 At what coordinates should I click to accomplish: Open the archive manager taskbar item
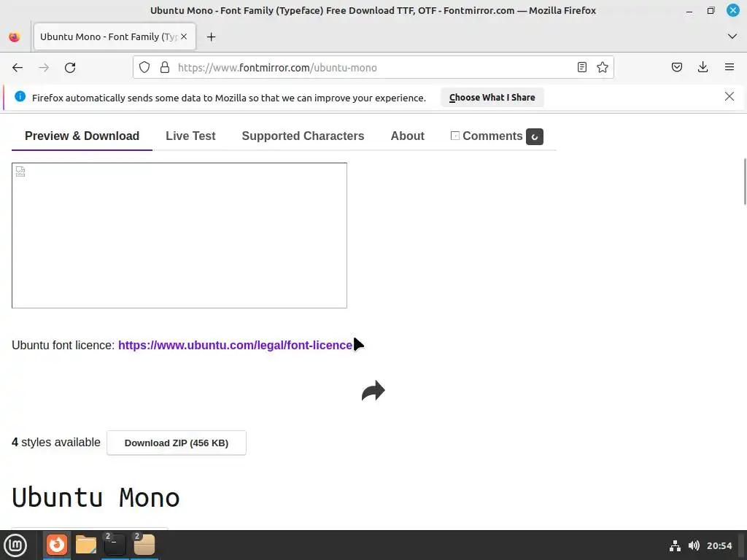(x=144, y=545)
